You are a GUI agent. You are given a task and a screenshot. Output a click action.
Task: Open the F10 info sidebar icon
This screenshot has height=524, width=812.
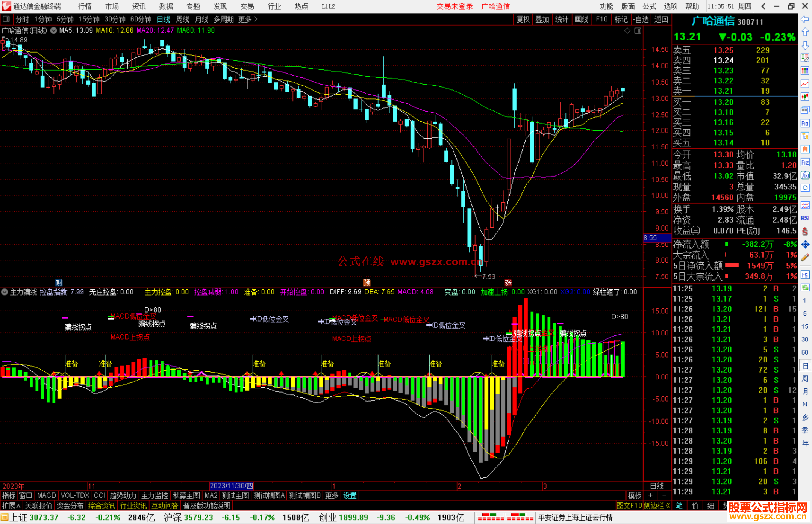tap(805, 123)
